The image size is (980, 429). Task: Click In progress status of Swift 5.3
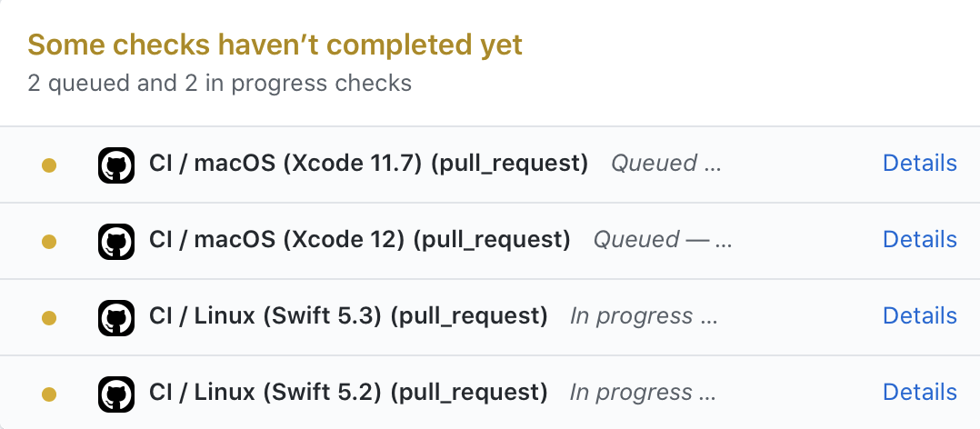click(x=644, y=316)
